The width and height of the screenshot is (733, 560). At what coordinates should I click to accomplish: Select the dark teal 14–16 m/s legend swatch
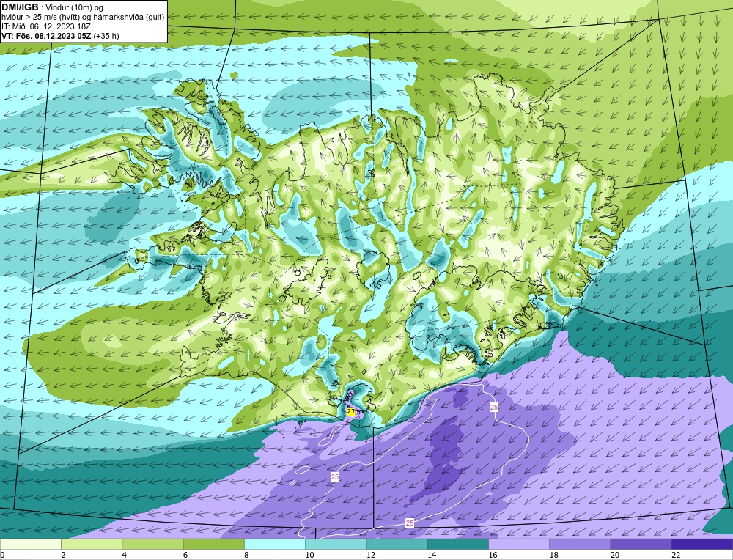click(x=458, y=545)
